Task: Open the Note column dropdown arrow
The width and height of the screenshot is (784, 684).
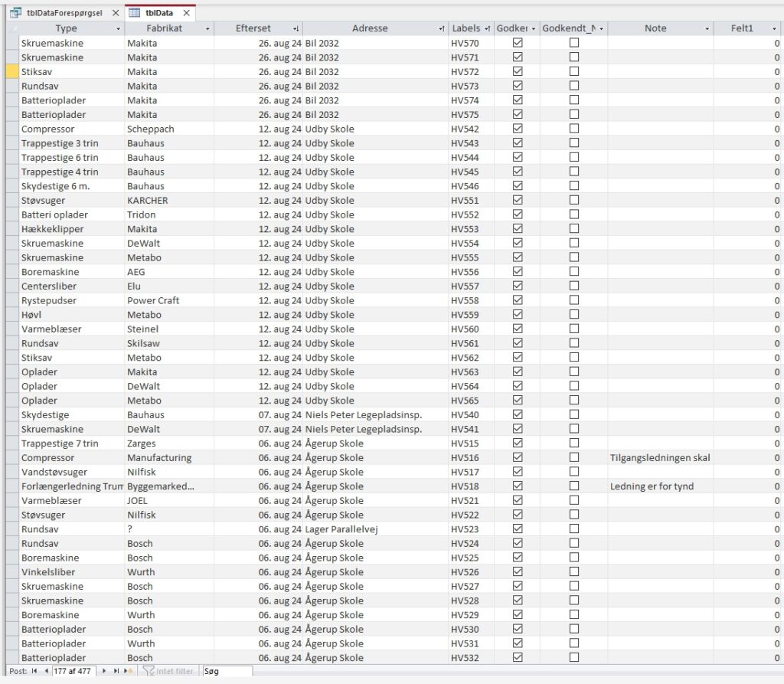Action: (x=707, y=29)
